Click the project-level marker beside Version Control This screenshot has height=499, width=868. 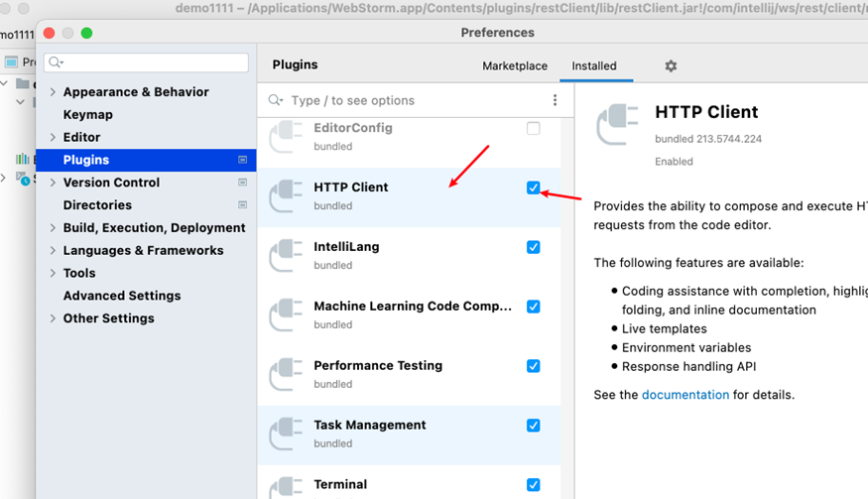(x=242, y=183)
